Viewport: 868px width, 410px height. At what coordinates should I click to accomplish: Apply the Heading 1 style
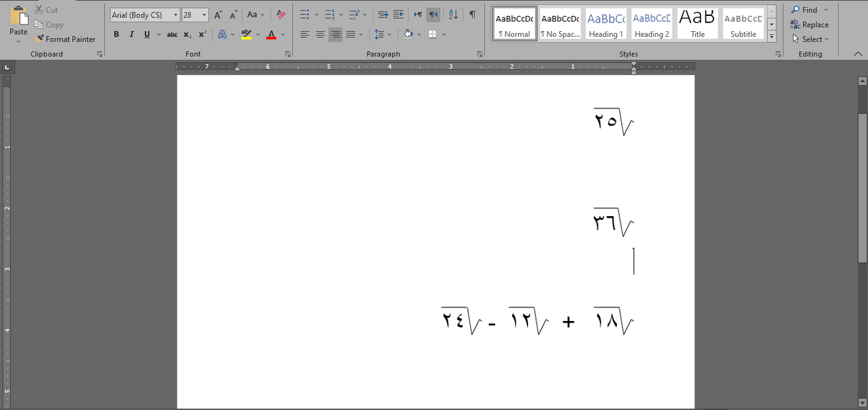point(606,24)
